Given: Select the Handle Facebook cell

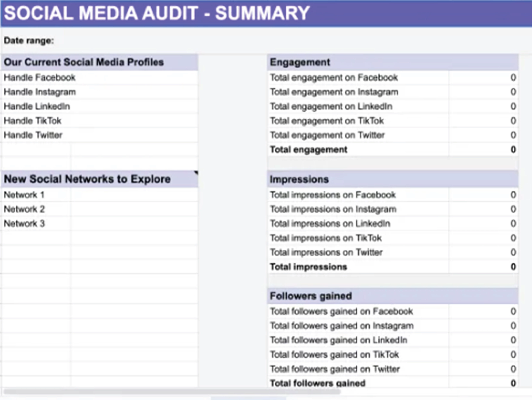Looking at the screenshot, I should coord(40,78).
